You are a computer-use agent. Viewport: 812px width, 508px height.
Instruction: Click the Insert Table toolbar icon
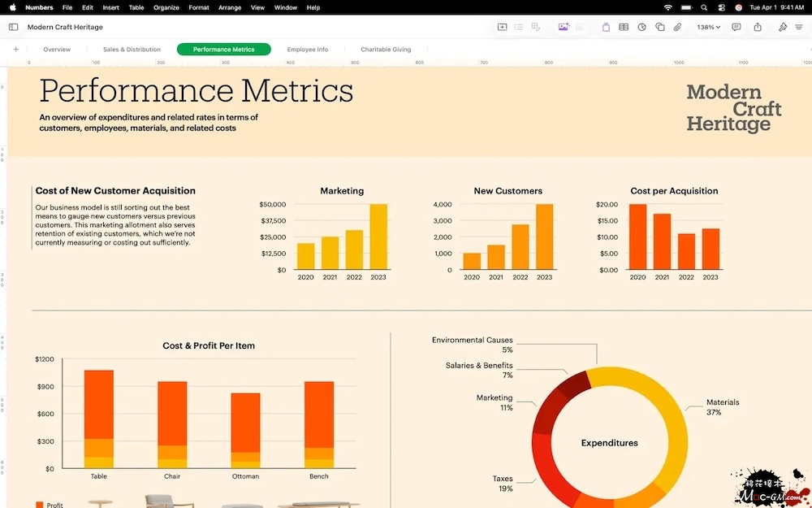(624, 27)
